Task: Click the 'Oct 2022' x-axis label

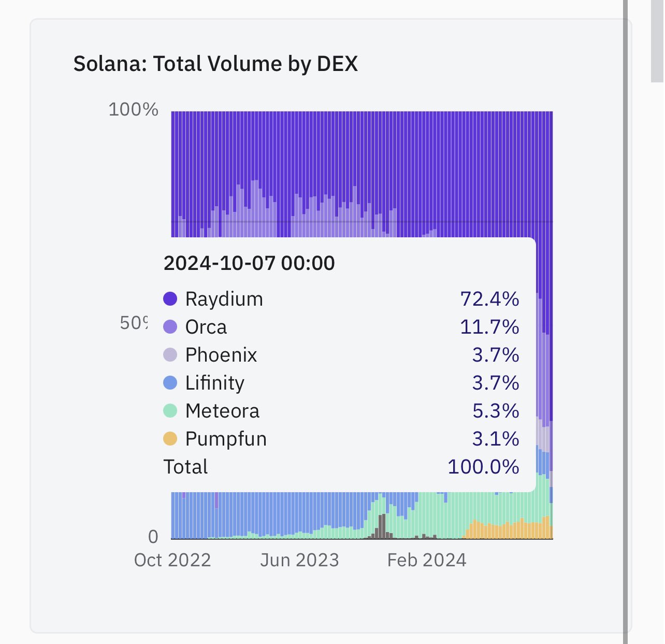Action: [172, 561]
